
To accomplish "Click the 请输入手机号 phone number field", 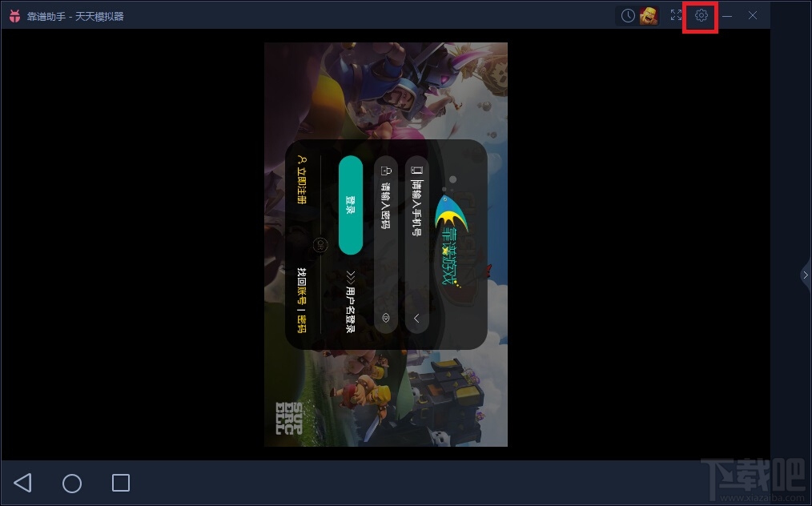I will [417, 244].
